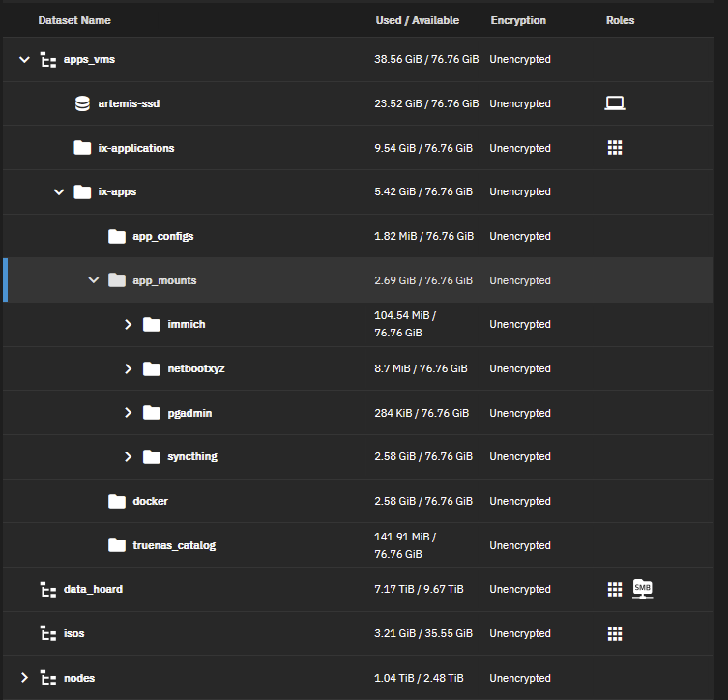Image resolution: width=728 pixels, height=700 pixels.
Task: Click the apps grid icon on data_hoard row
Action: [x=615, y=589]
